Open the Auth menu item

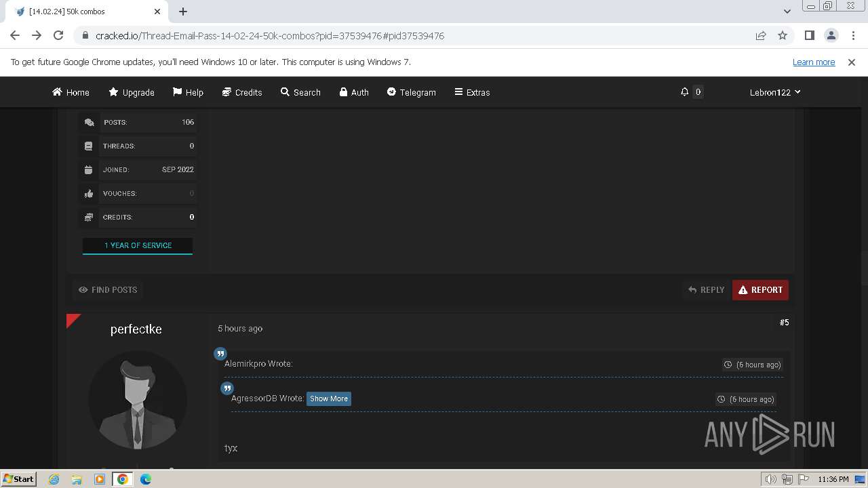[354, 92]
